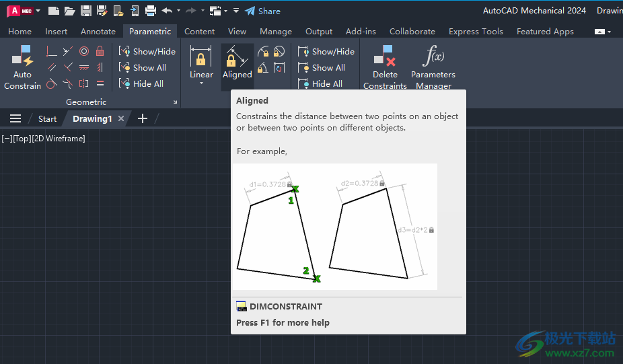Screen dimensions: 623x364
Task: Toggle dimensional constraints Show/Hide
Action: pyautogui.click(x=326, y=51)
